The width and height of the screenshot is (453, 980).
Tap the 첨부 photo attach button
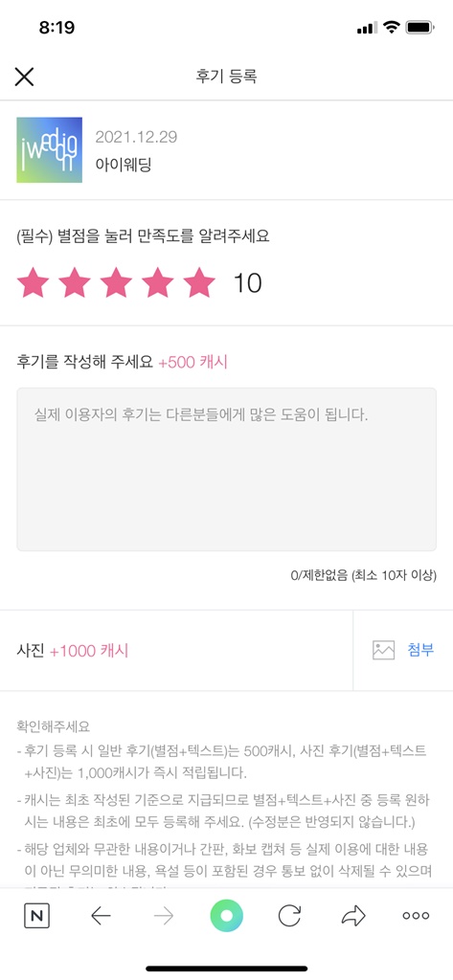click(420, 650)
